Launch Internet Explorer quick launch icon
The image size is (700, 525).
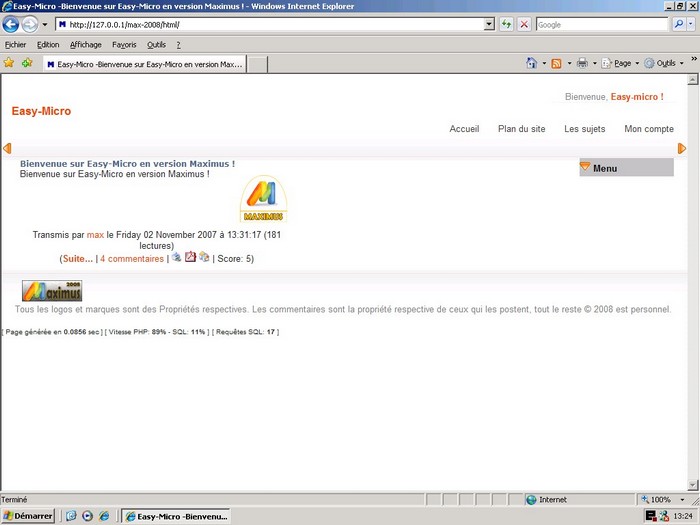104,516
